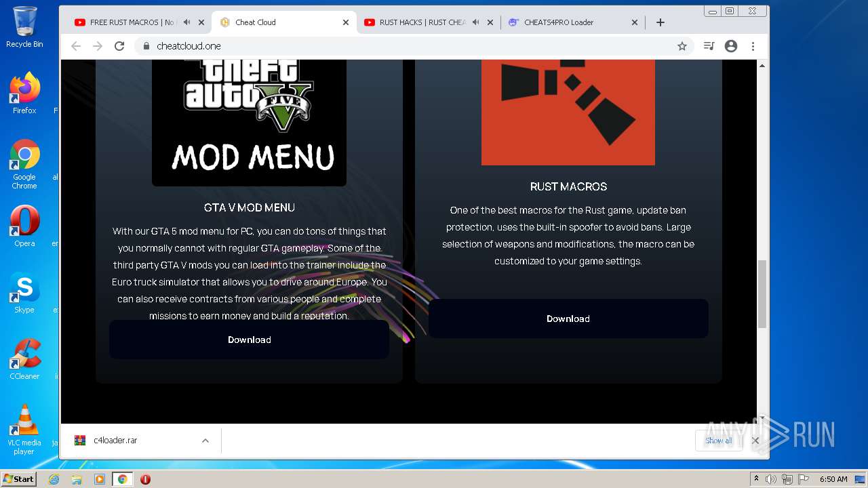Open a new browser tab

point(660,22)
